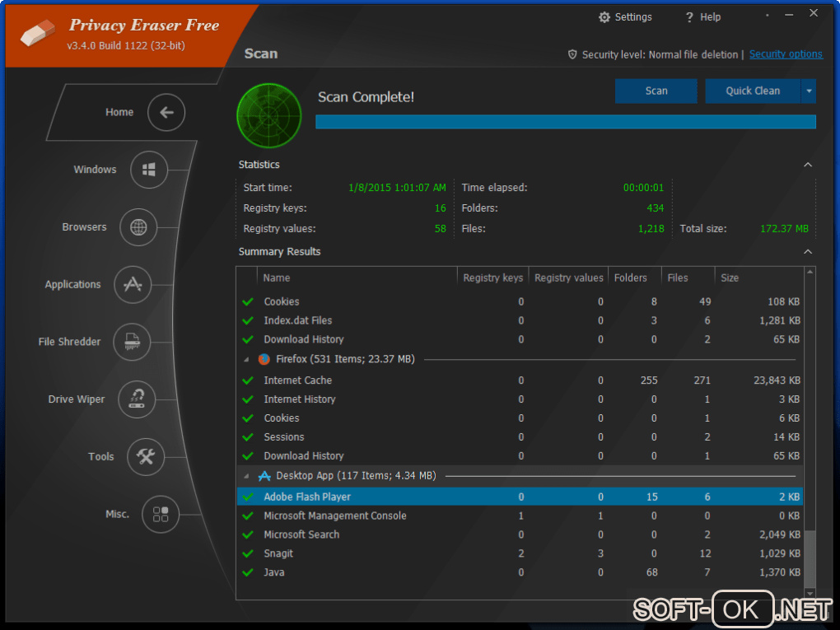Screen dimensions: 840x630
Task: Click the Privacy Eraser eraser logo
Action: point(37,33)
